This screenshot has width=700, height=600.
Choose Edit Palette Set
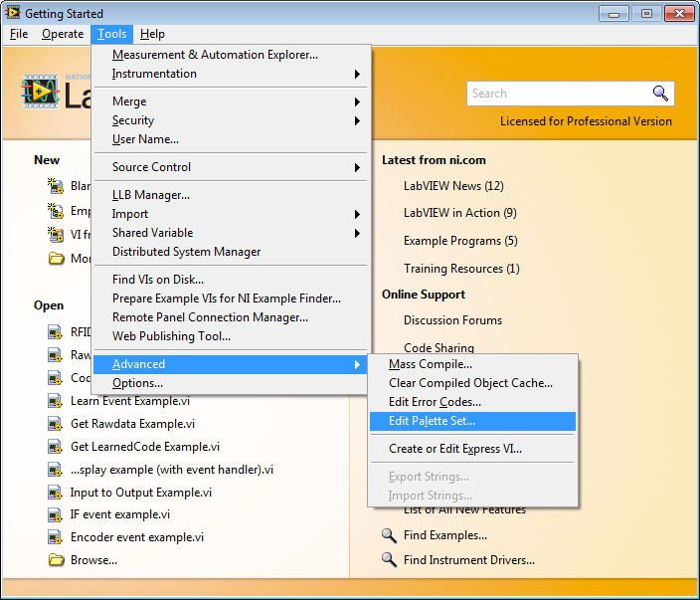coord(472,421)
